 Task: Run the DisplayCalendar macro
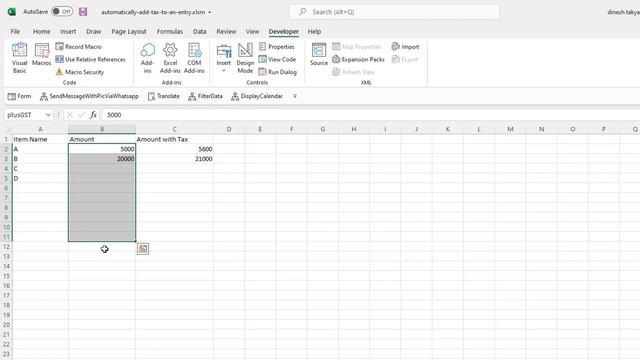pyautogui.click(x=257, y=96)
